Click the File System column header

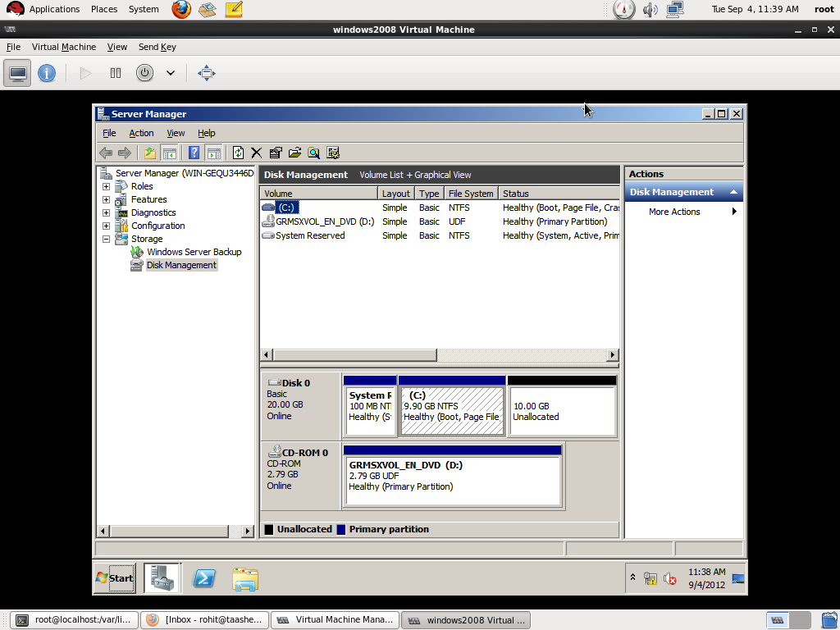(471, 194)
